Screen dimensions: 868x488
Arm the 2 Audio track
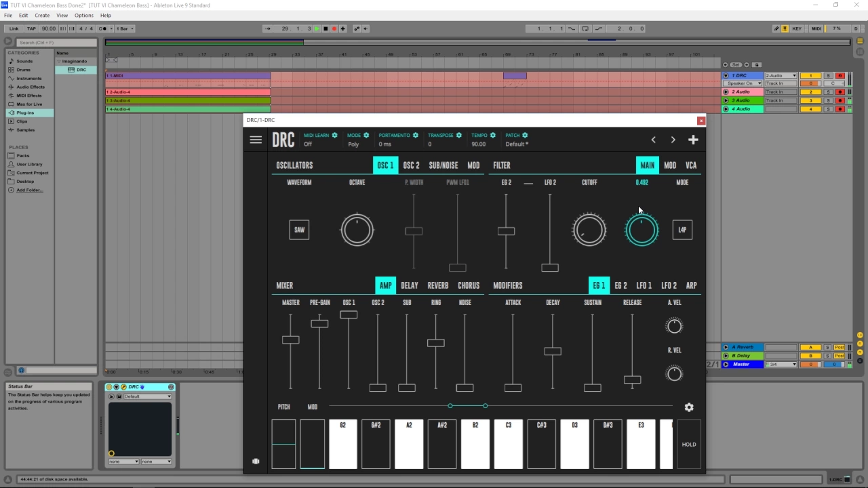(840, 91)
